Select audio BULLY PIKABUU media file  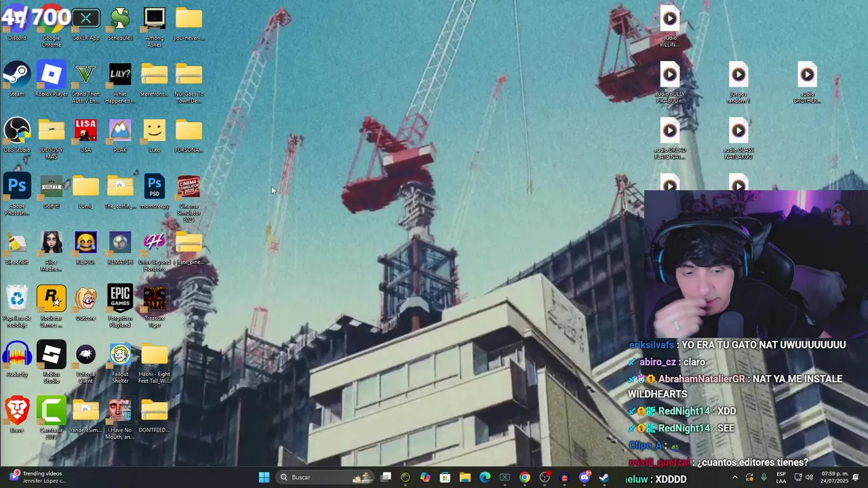click(x=669, y=83)
